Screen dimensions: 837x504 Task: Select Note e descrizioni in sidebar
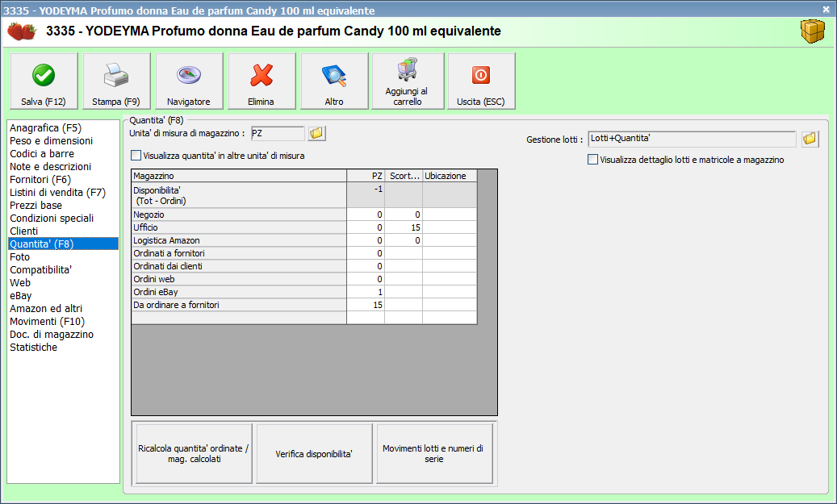coord(63,166)
